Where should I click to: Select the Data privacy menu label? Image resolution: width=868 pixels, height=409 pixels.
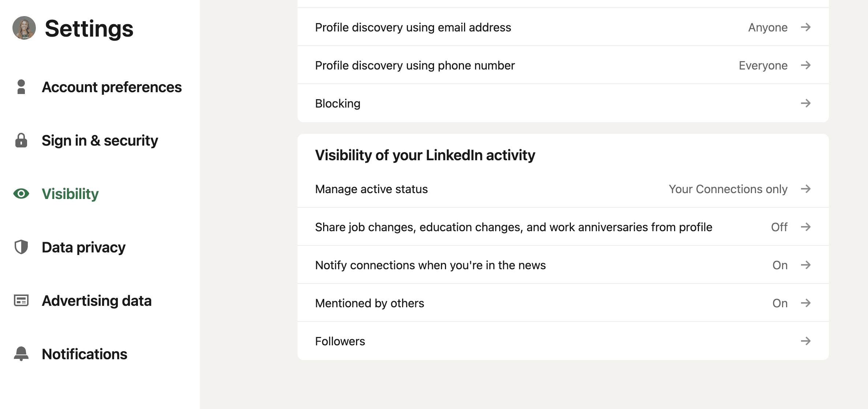click(83, 247)
